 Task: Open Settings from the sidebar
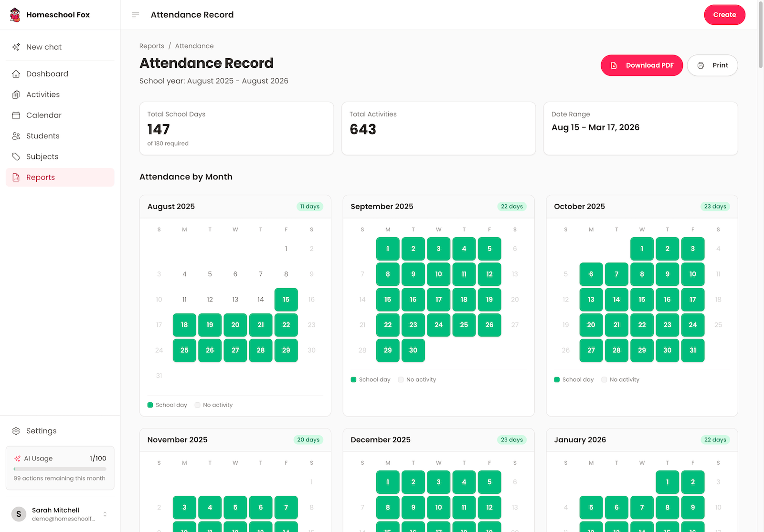(60, 431)
